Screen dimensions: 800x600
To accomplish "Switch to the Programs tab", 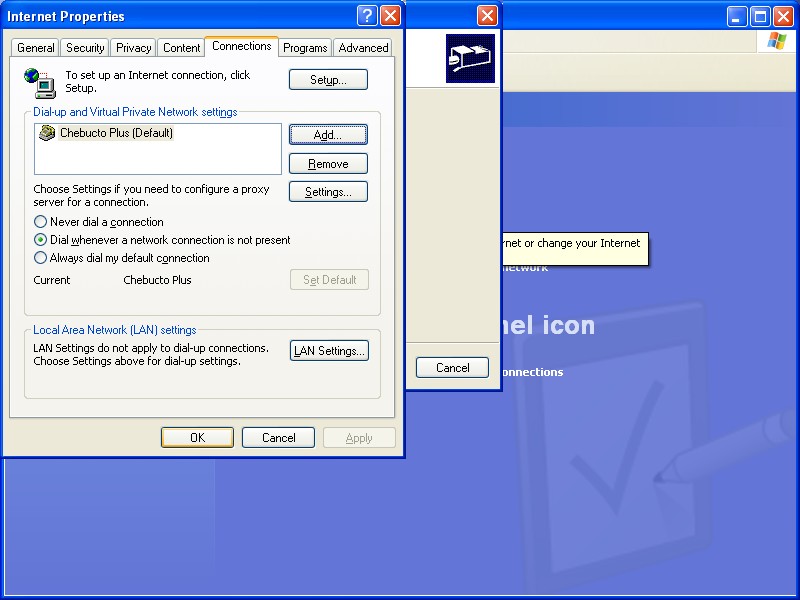I will tap(305, 48).
